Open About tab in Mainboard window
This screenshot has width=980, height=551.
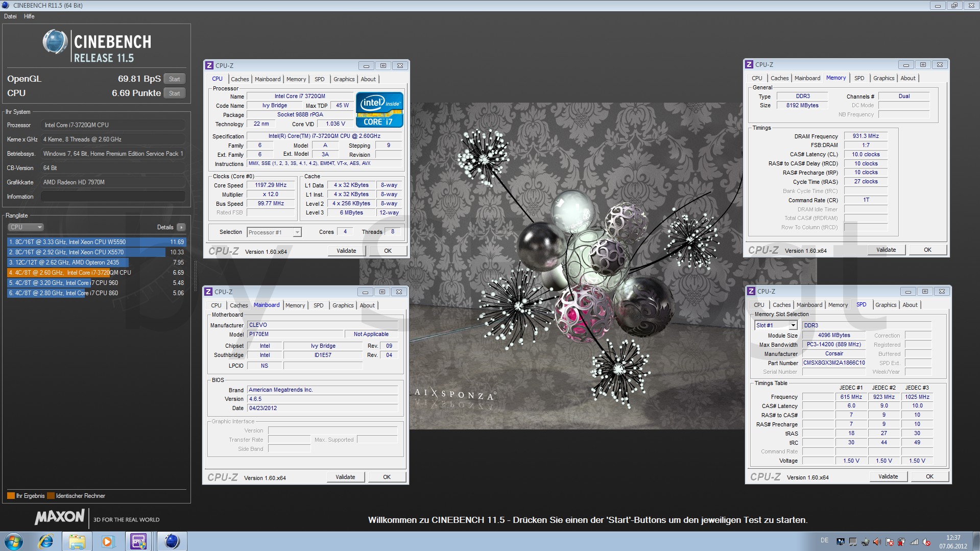tap(367, 305)
